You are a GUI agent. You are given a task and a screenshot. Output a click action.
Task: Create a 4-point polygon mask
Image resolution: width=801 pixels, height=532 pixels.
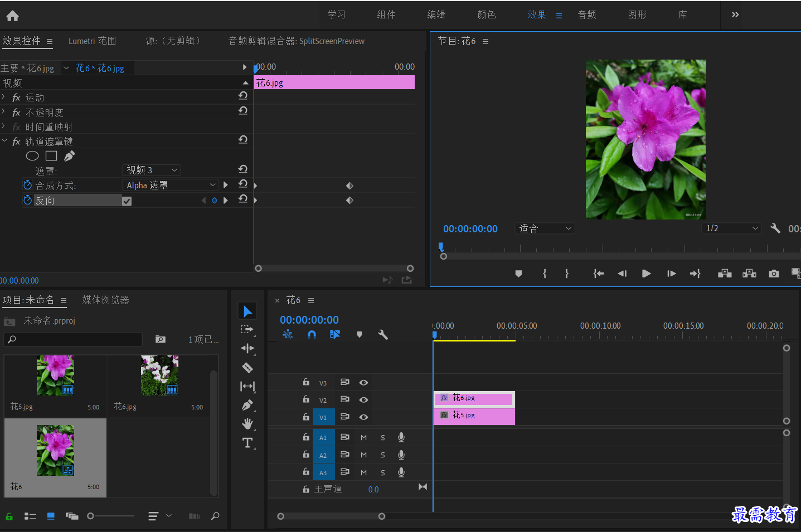coord(51,156)
